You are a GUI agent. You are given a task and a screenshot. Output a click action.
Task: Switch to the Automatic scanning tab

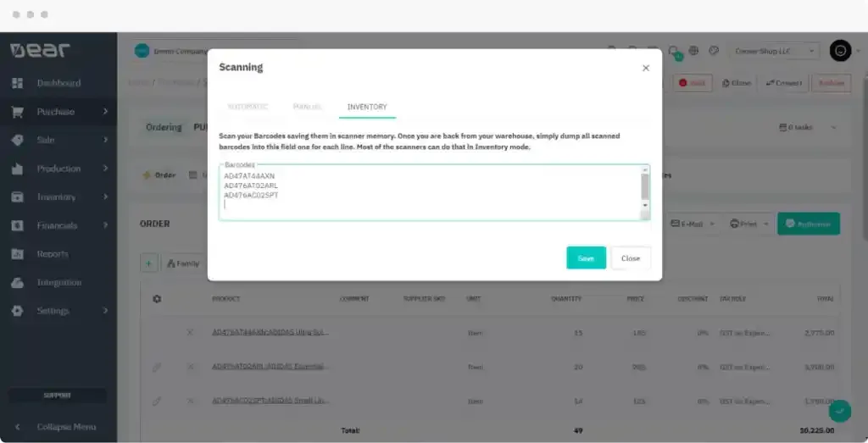[x=248, y=107]
